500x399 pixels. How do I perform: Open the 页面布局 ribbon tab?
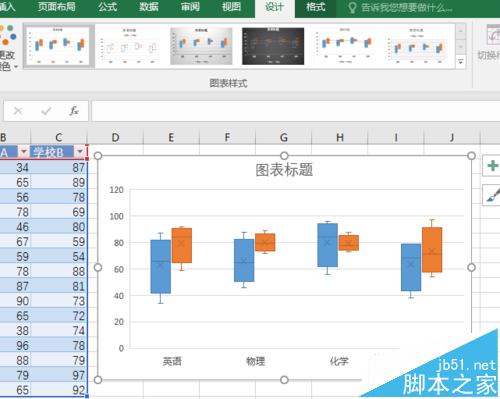57,7
